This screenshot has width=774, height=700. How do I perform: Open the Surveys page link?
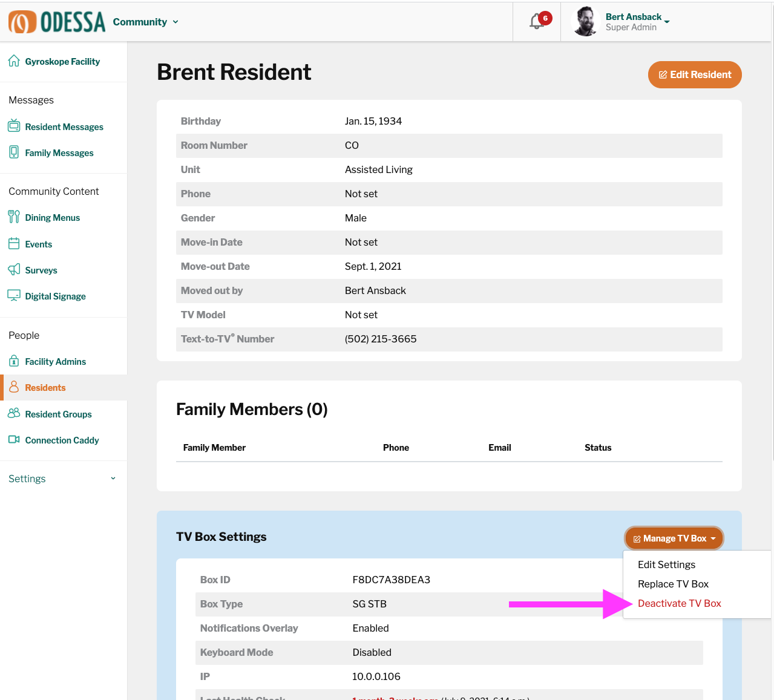41,270
